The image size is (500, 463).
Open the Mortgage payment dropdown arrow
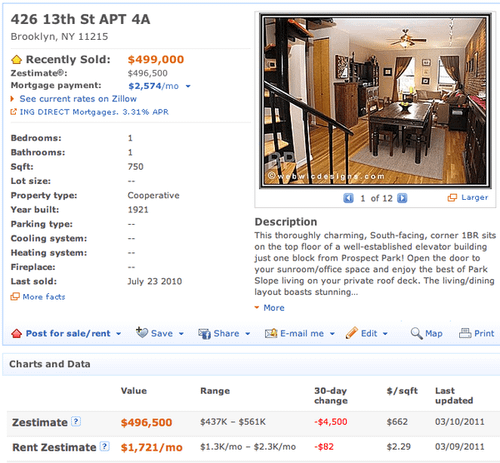click(188, 86)
